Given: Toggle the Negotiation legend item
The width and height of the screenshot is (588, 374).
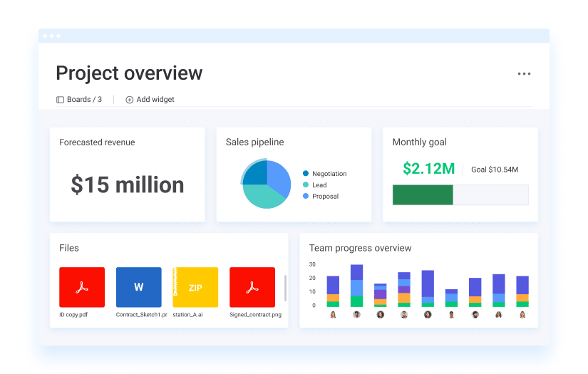Looking at the screenshot, I should (325, 174).
